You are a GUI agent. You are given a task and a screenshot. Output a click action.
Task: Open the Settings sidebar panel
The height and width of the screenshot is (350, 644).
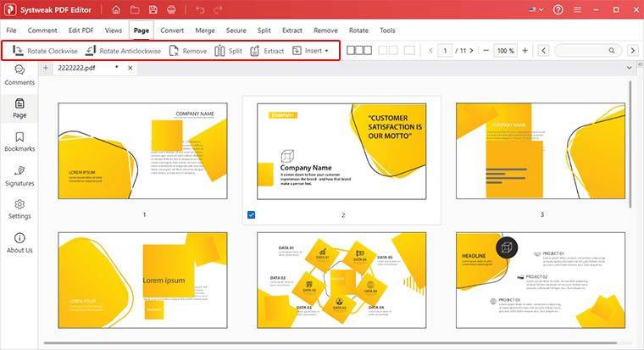point(19,209)
